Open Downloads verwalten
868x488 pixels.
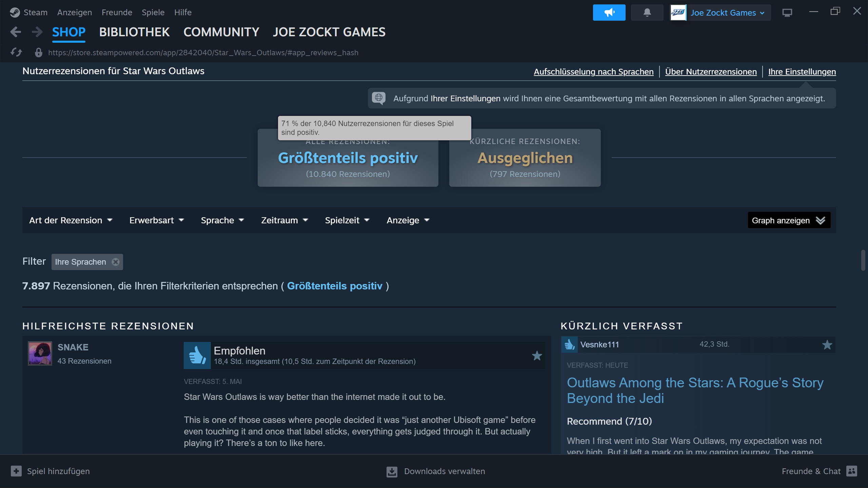[445, 471]
